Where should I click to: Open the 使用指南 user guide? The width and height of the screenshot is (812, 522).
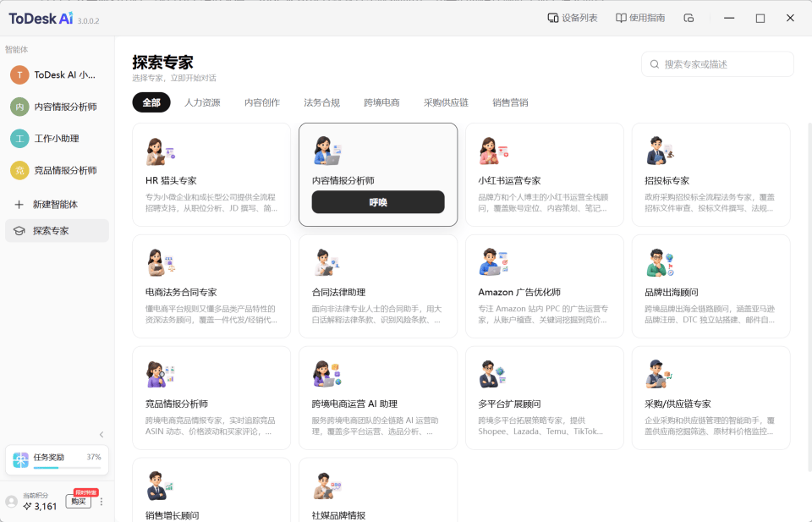pyautogui.click(x=640, y=18)
